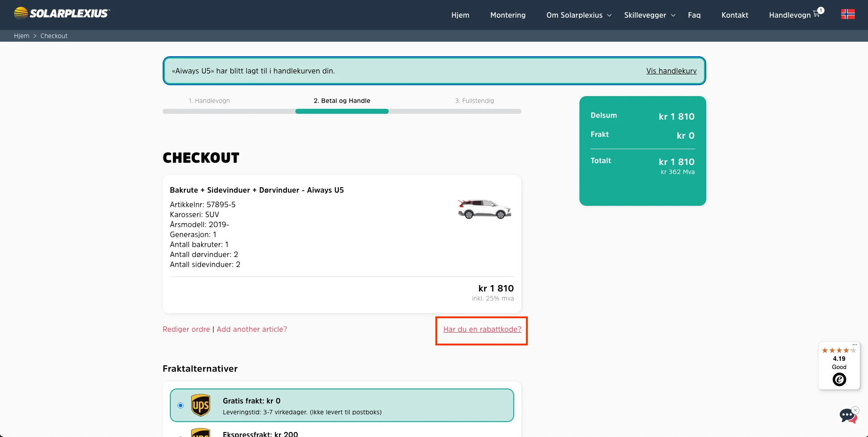
Task: Open the Montering menu item
Action: point(508,15)
